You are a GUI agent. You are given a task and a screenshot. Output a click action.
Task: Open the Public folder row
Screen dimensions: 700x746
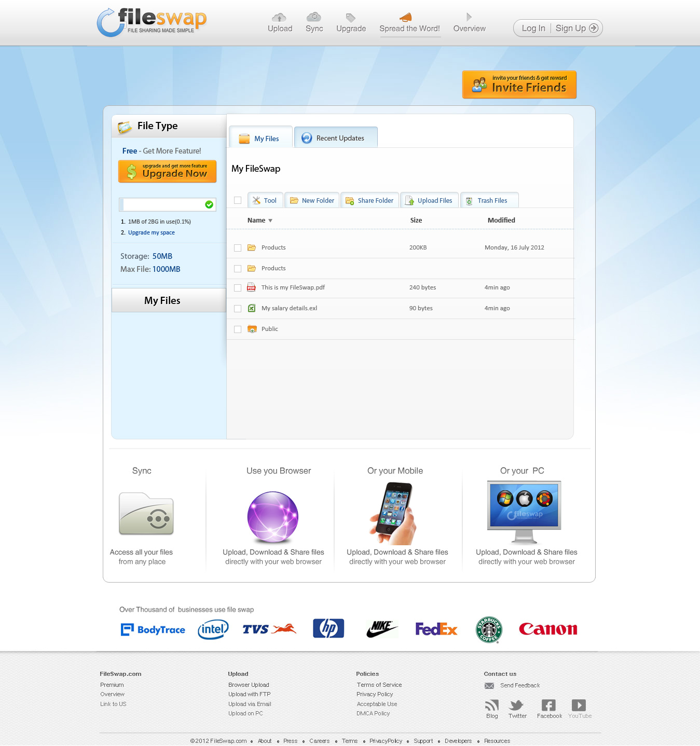click(x=270, y=329)
